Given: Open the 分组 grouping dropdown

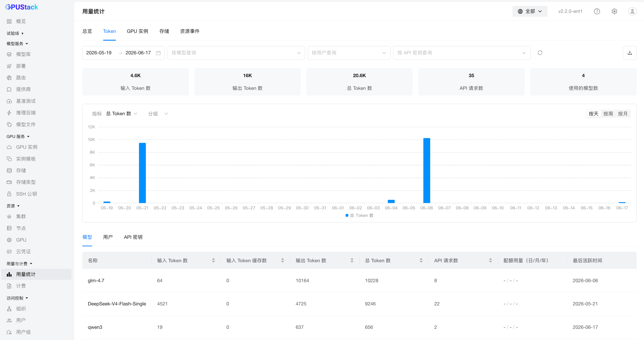Looking at the screenshot, I should [158, 114].
